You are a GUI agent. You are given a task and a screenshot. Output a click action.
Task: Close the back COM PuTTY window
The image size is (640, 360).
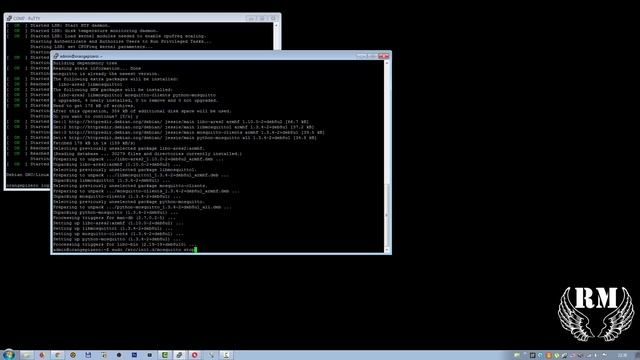pyautogui.click(x=273, y=18)
